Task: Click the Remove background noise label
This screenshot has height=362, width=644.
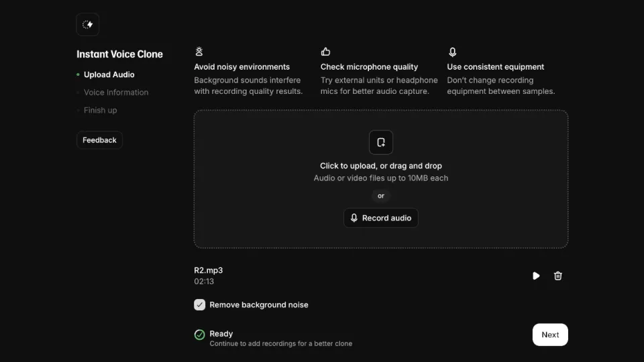Action: point(259,305)
